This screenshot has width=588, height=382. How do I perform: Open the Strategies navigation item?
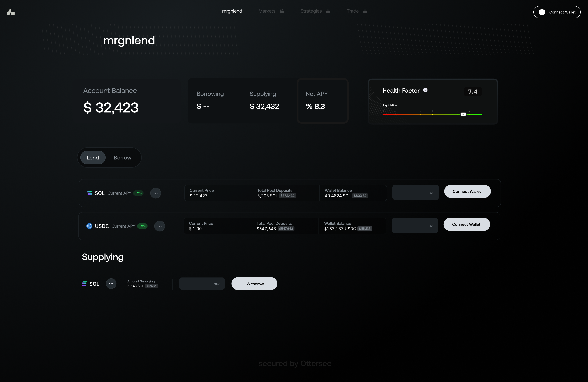311,11
